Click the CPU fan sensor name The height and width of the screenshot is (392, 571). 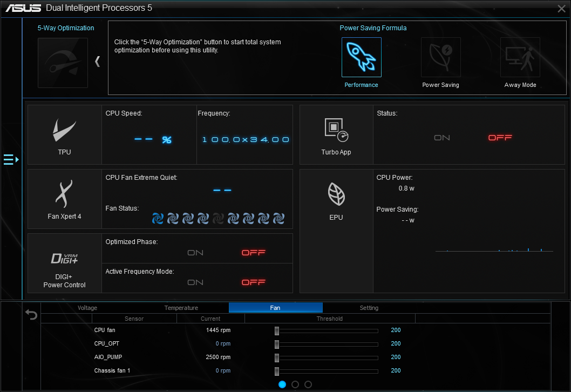pos(105,330)
